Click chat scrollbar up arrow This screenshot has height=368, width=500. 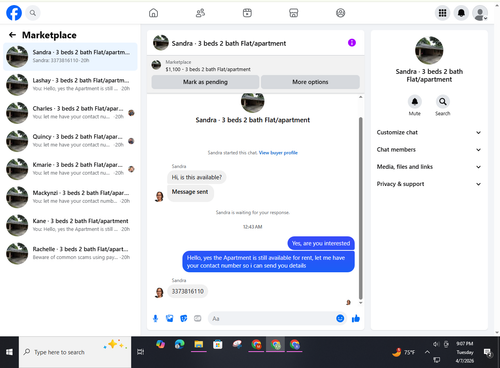[360, 97]
